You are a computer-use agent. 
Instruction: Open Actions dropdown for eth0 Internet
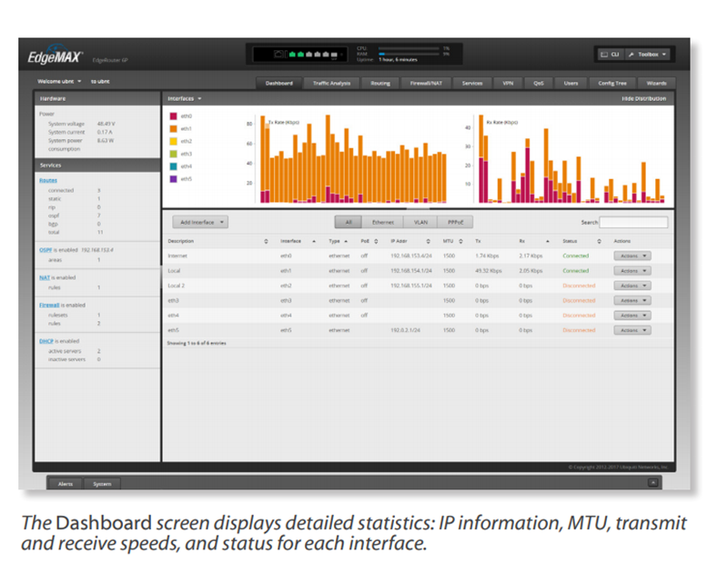632,256
